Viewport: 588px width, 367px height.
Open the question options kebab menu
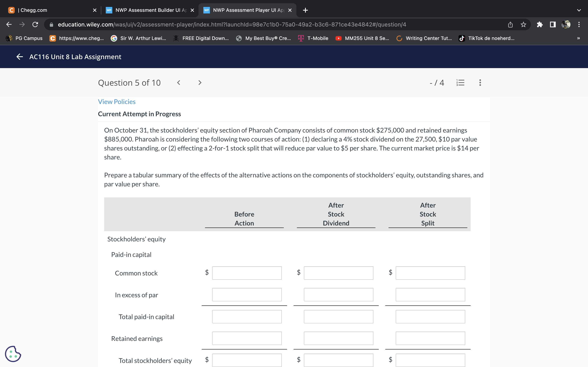pos(480,83)
